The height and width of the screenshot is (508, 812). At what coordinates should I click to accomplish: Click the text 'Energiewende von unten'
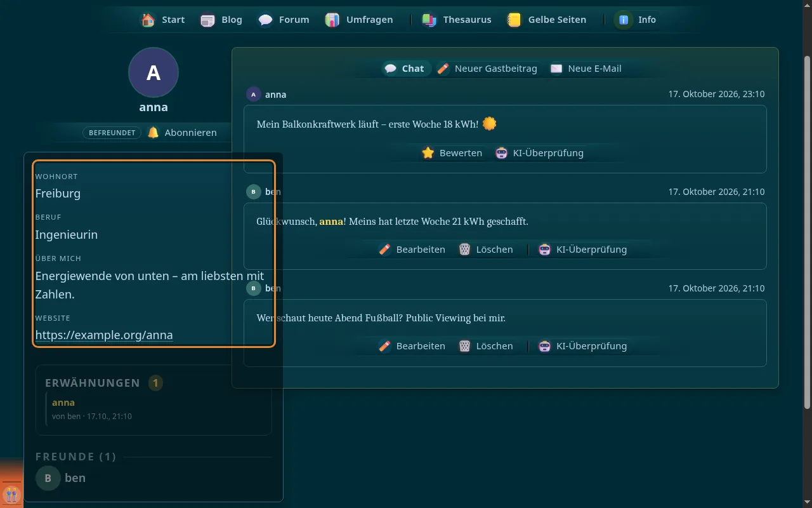[102, 276]
